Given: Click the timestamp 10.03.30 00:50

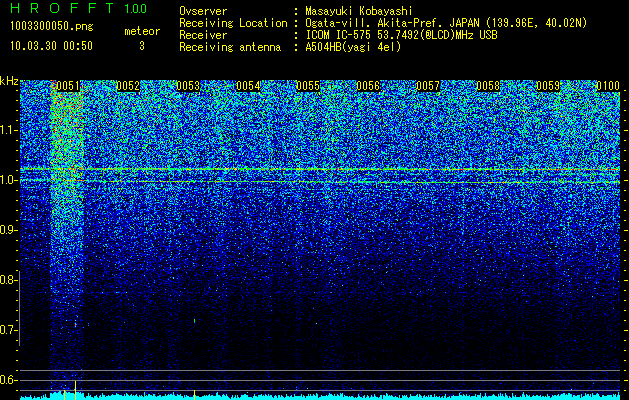Looking at the screenshot, I should click(51, 46).
